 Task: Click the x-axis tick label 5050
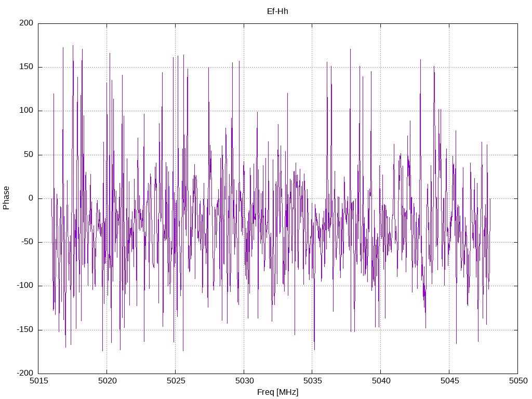pos(518,381)
